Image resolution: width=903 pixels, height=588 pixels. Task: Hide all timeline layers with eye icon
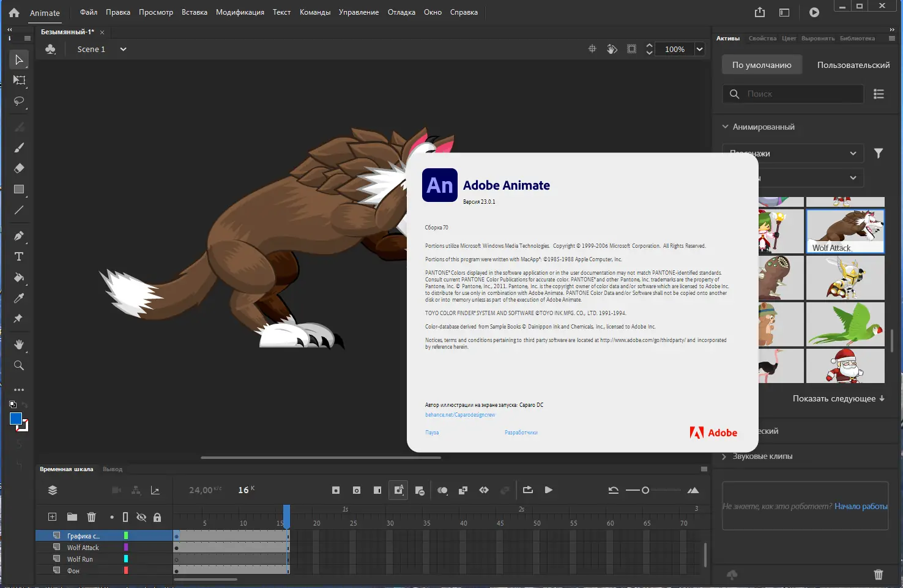coord(141,516)
